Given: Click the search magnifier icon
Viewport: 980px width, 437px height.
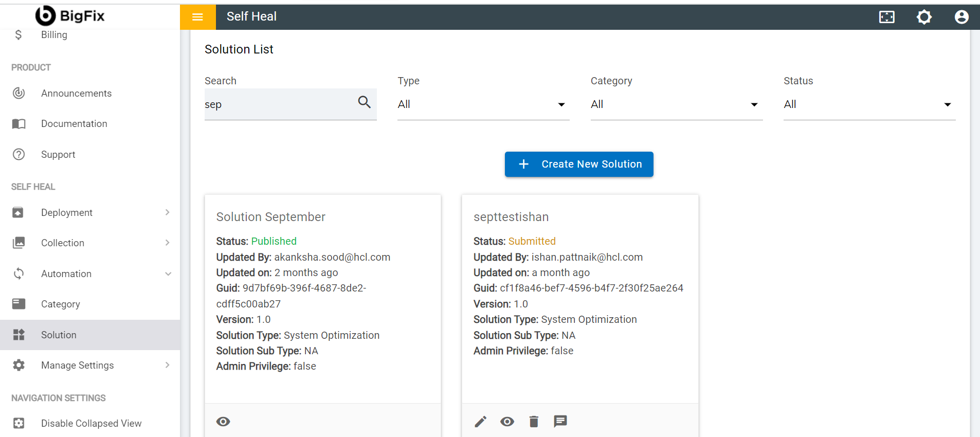Looking at the screenshot, I should [x=364, y=102].
